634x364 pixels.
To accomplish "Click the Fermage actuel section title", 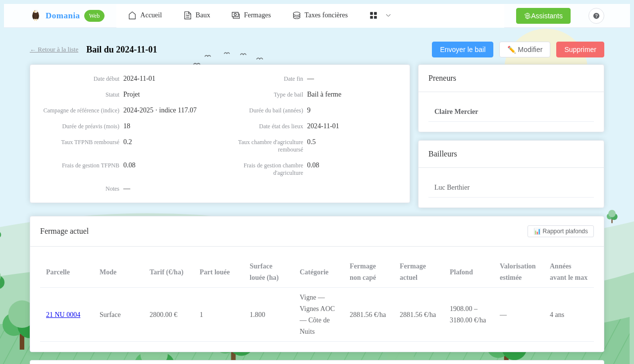I will (x=64, y=231).
